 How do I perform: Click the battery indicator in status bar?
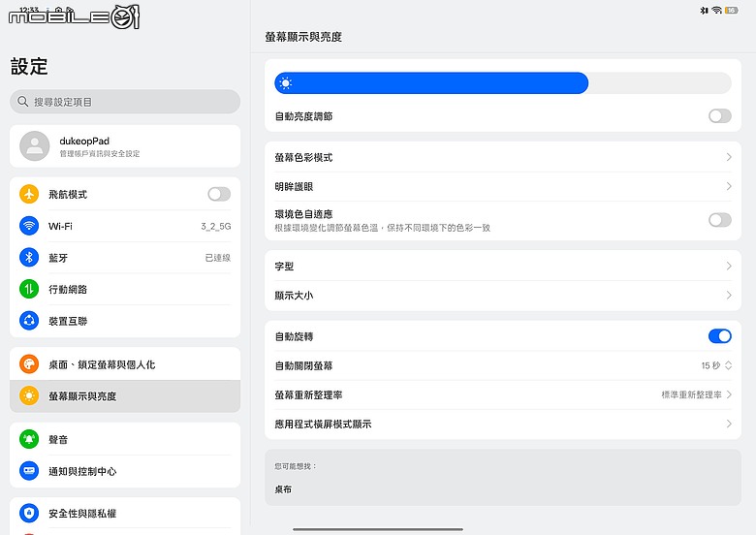tap(732, 10)
